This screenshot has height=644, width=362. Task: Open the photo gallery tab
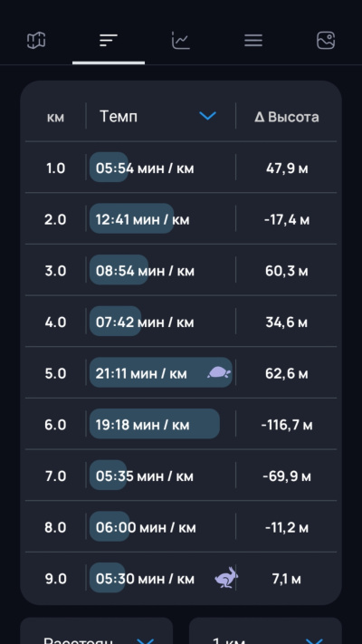pos(326,41)
